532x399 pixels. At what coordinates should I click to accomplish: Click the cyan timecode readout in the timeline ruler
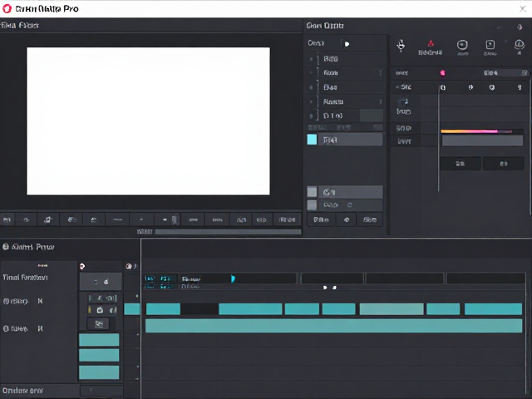tap(158, 279)
